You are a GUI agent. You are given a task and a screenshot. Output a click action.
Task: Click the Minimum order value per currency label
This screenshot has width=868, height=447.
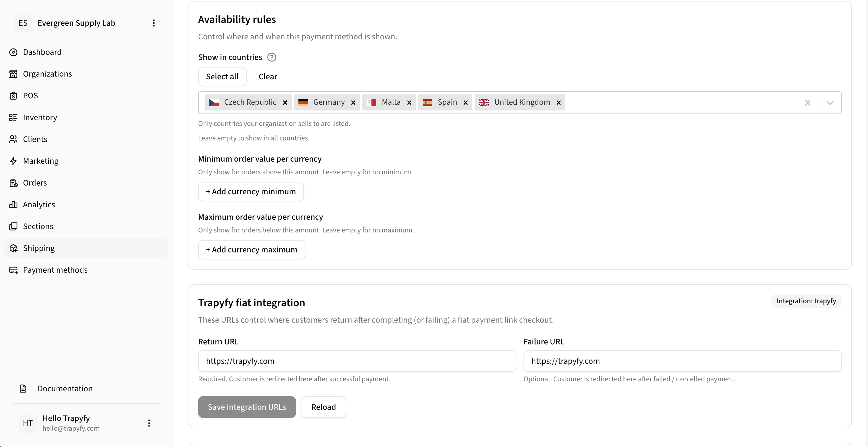coord(260,159)
